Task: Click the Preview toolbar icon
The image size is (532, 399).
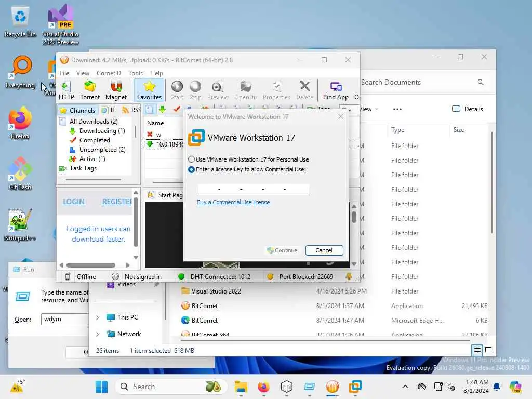Action: pos(218,90)
